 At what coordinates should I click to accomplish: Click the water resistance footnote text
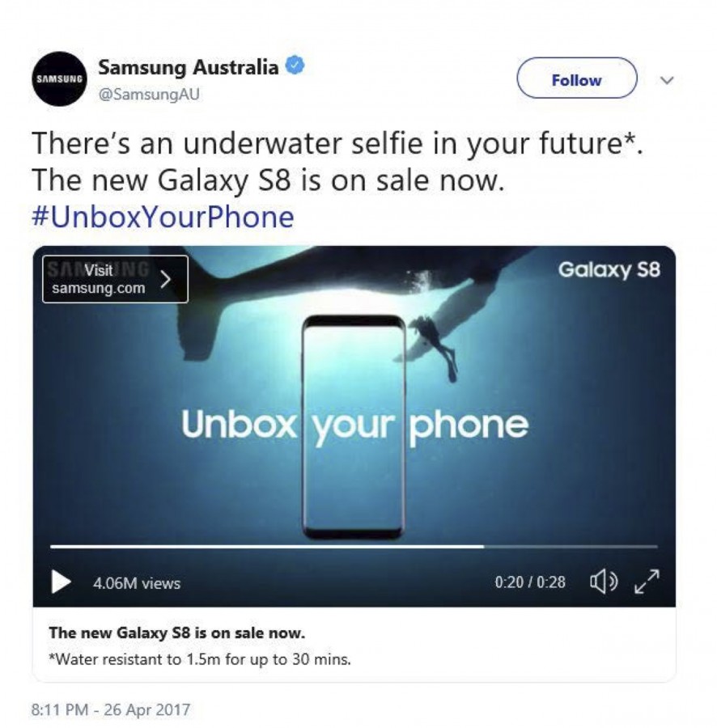(200, 659)
